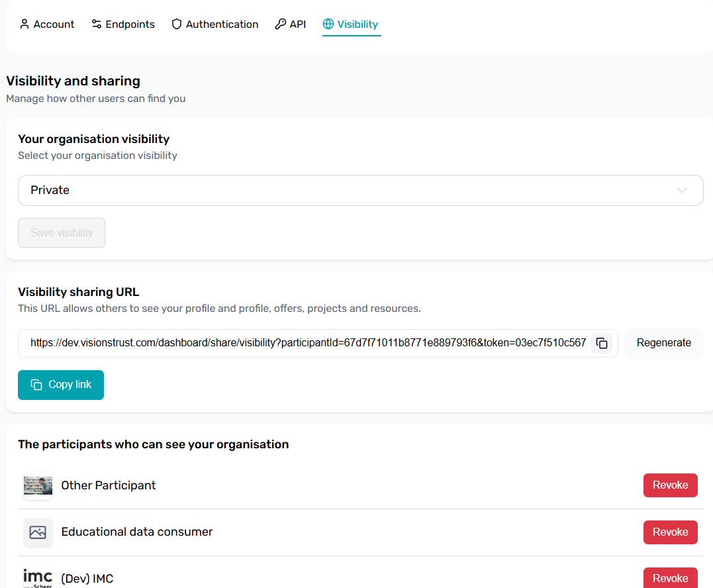The height and width of the screenshot is (588, 713).
Task: Click the Endpoints route icon
Action: pyautogui.click(x=97, y=24)
